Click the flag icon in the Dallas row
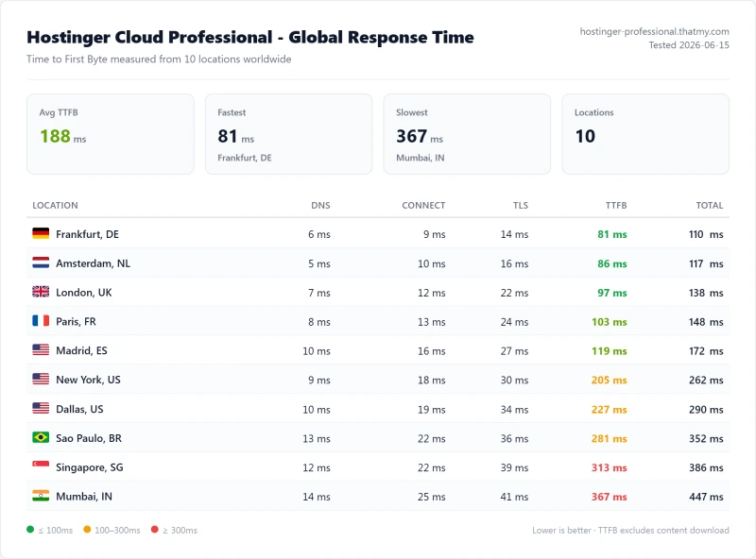Viewport: 756px width, 559px height. [41, 408]
